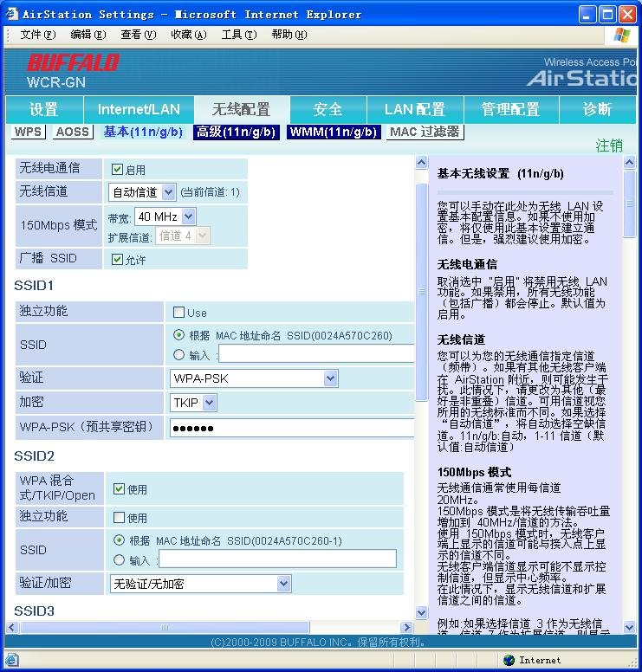
Task: Open the 收藏(A) menu
Action: click(x=188, y=35)
